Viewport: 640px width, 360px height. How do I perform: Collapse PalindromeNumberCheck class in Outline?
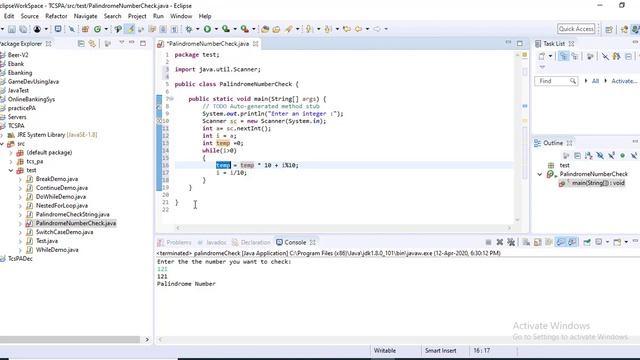point(540,174)
